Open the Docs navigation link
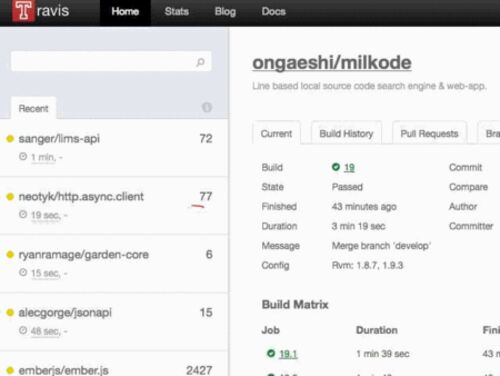500x376 pixels. click(x=273, y=12)
